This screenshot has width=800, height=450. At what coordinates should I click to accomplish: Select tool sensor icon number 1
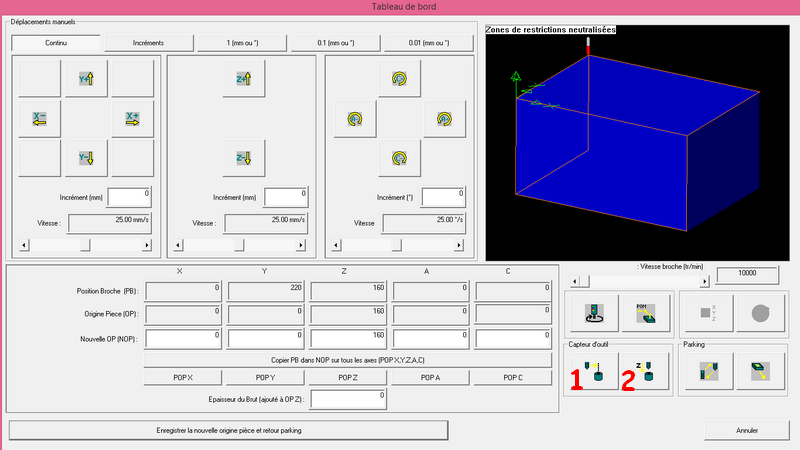click(593, 371)
